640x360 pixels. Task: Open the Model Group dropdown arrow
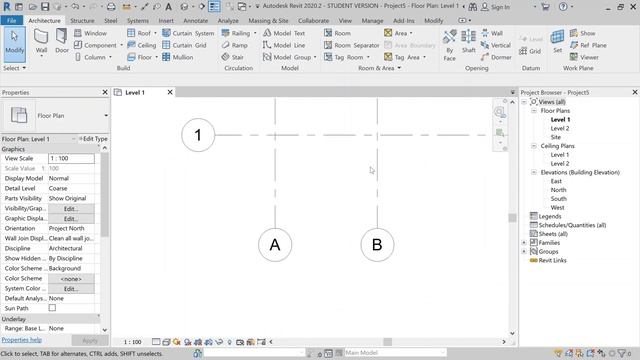pyautogui.click(x=315, y=58)
